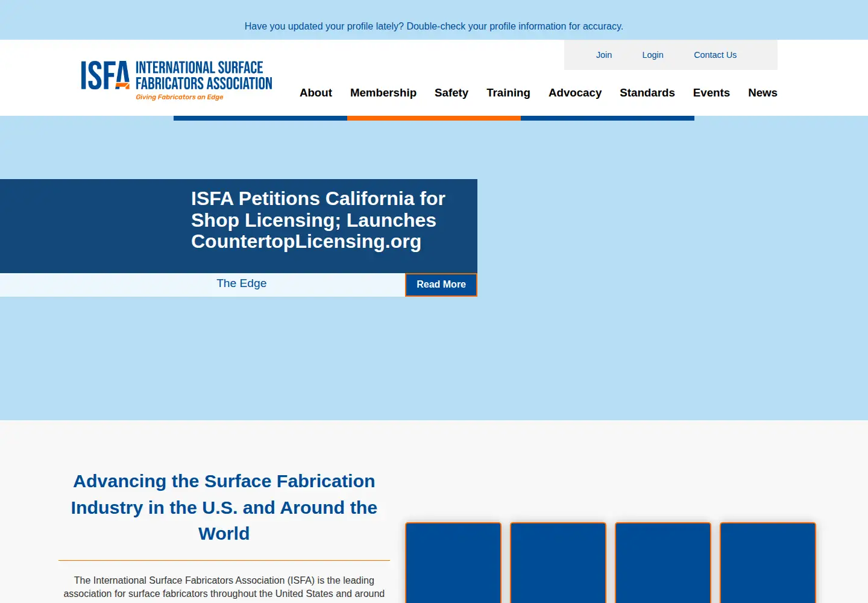Image resolution: width=868 pixels, height=603 pixels.
Task: Click the Advancing the Surface Fabrication Industry heading
Action: 224,507
